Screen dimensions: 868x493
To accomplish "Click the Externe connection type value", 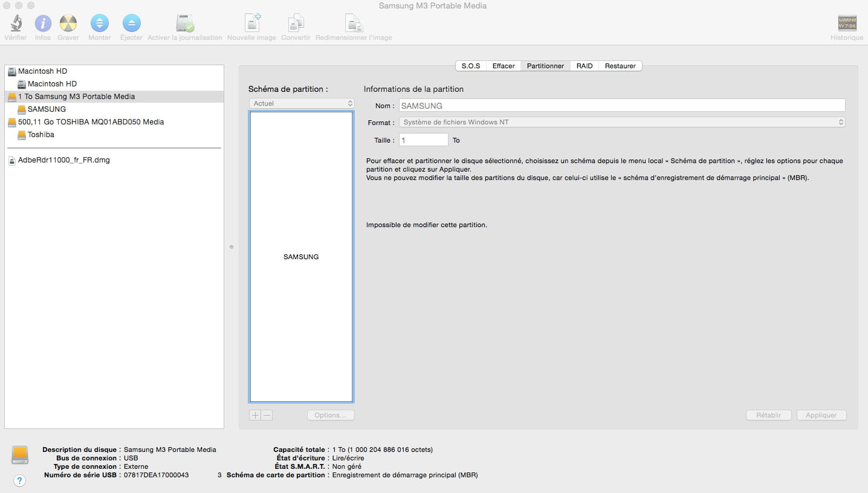I will (136, 466).
